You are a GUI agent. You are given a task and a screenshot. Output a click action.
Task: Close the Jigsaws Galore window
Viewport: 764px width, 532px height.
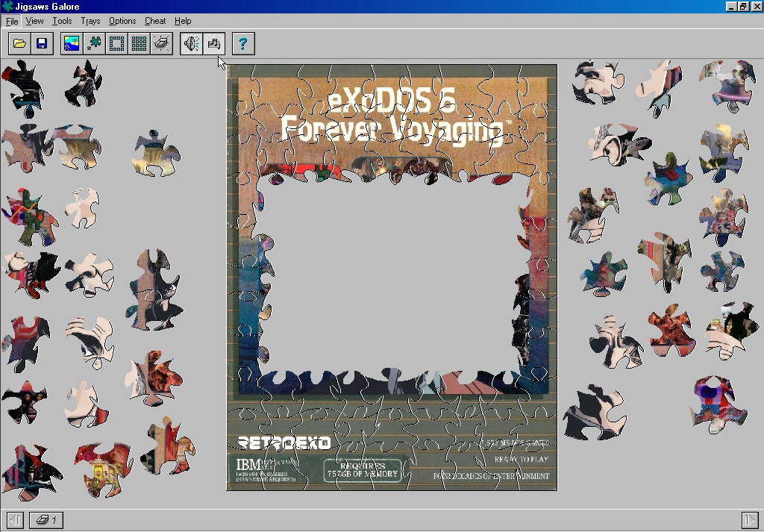tap(756, 6)
